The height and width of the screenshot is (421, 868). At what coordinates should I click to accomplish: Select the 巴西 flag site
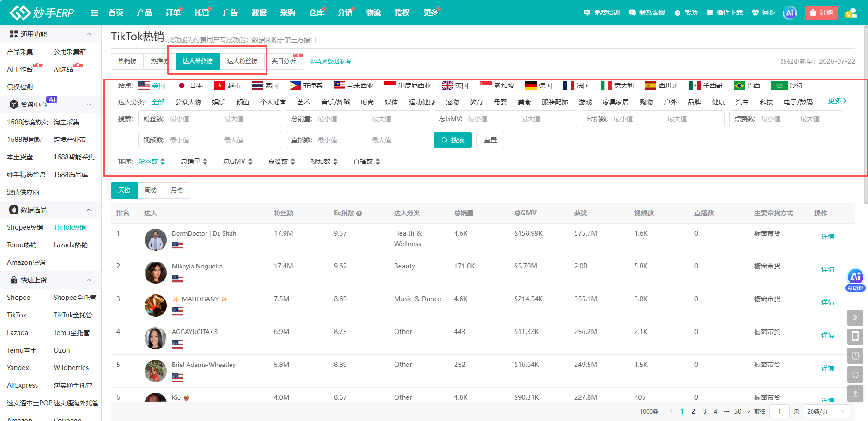tap(747, 85)
